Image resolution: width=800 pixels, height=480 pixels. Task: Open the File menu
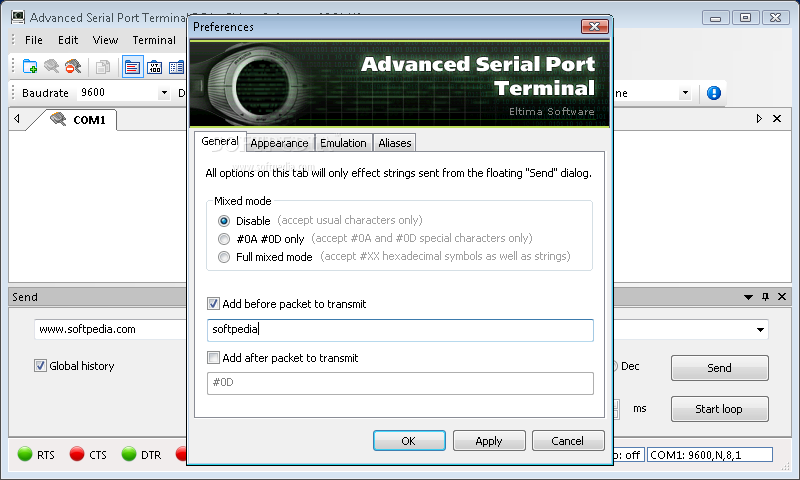(x=34, y=40)
